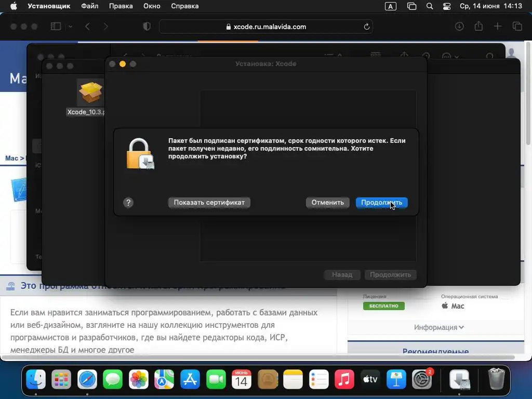Viewport: 532px width, 399px height.
Task: Expand the Информация section
Action: [438, 327]
